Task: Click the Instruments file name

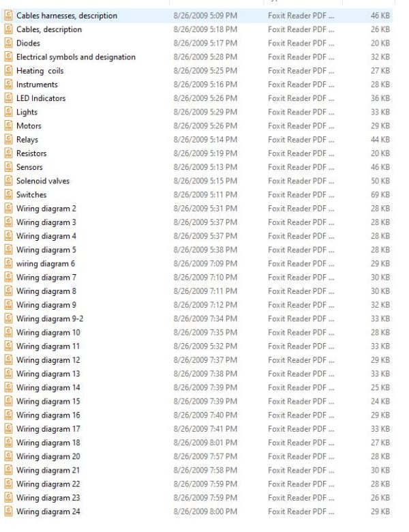Action: pos(37,85)
